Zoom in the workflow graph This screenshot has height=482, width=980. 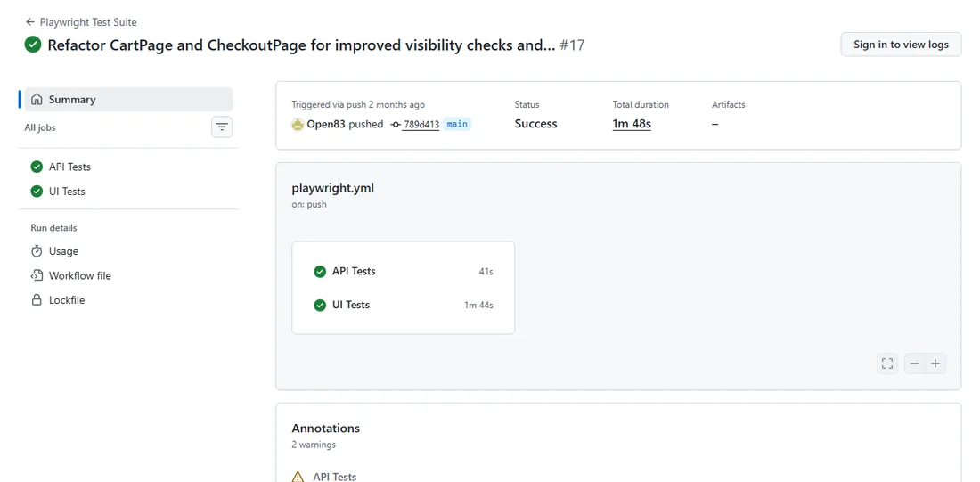935,364
